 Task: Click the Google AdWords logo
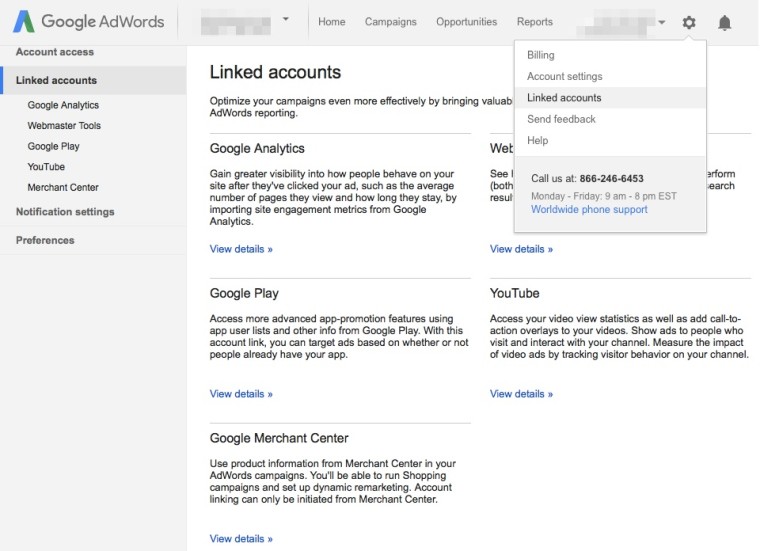tap(88, 22)
